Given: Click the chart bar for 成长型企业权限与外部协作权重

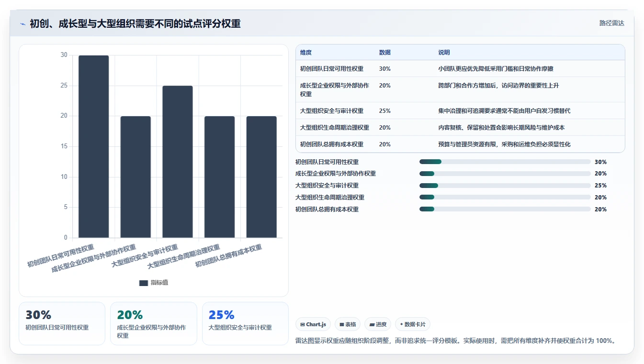Looking at the screenshot, I should click(x=136, y=177).
